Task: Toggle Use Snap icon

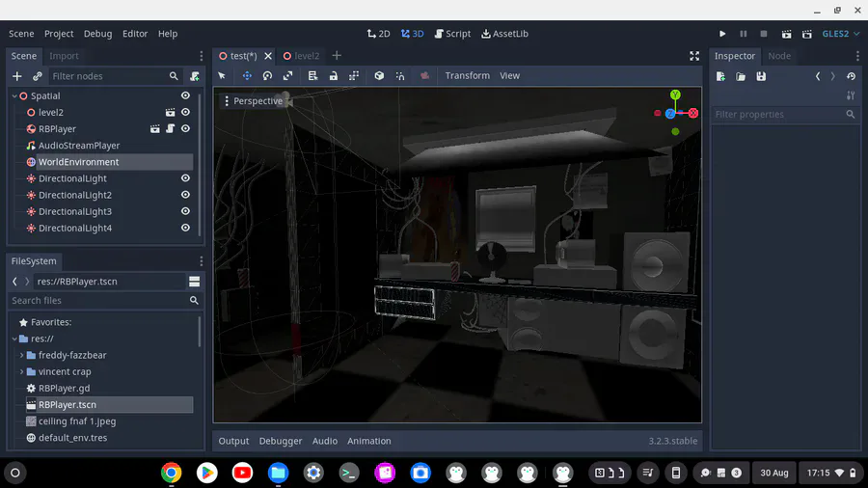Action: (400, 76)
